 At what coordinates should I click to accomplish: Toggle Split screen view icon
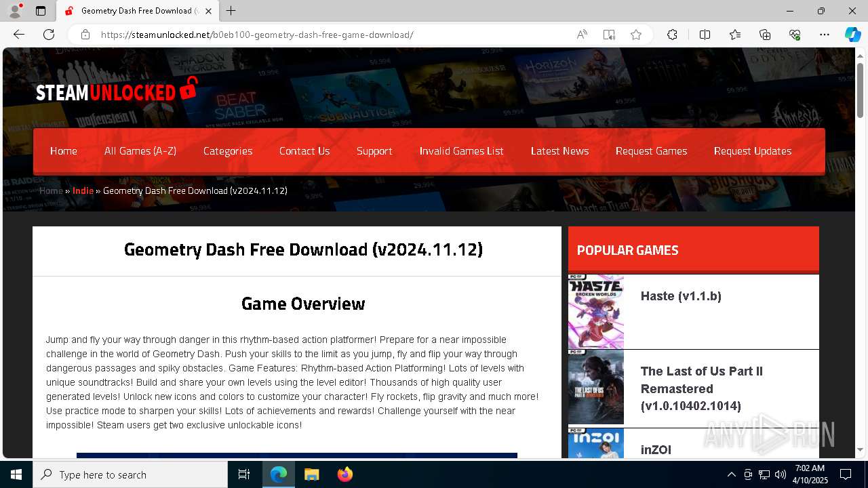point(705,35)
